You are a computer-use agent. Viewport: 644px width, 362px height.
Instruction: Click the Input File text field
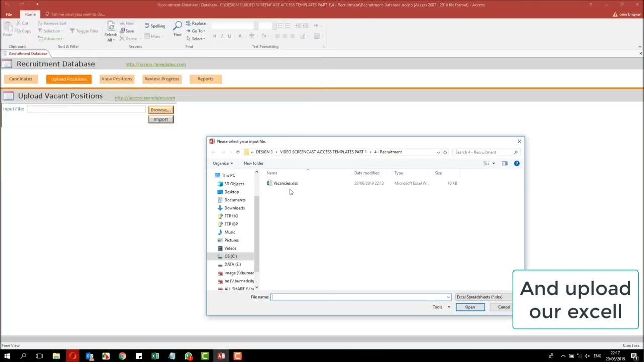86,109
